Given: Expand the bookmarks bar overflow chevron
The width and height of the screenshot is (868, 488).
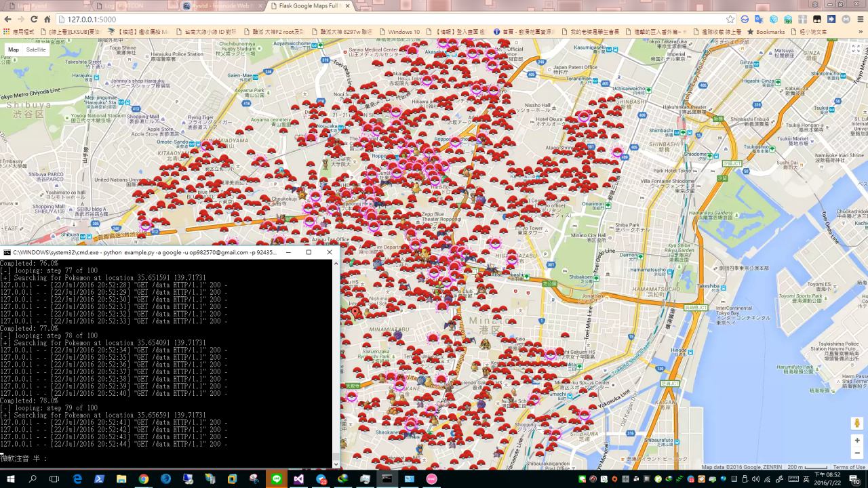Looking at the screenshot, I should 861,32.
